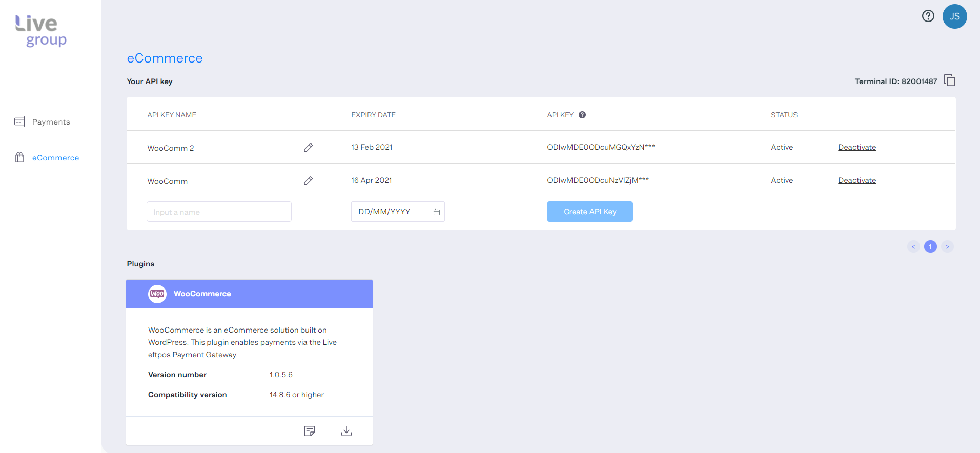Click the Create API Key button

click(x=590, y=212)
